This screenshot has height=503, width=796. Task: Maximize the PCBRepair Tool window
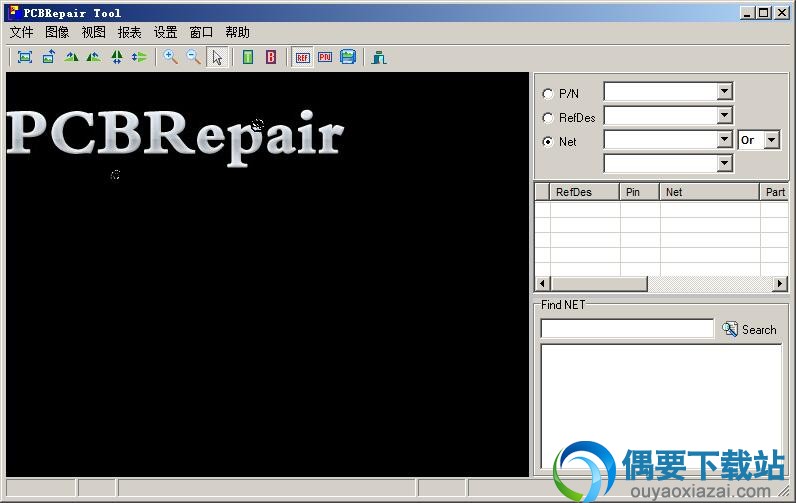pos(764,13)
